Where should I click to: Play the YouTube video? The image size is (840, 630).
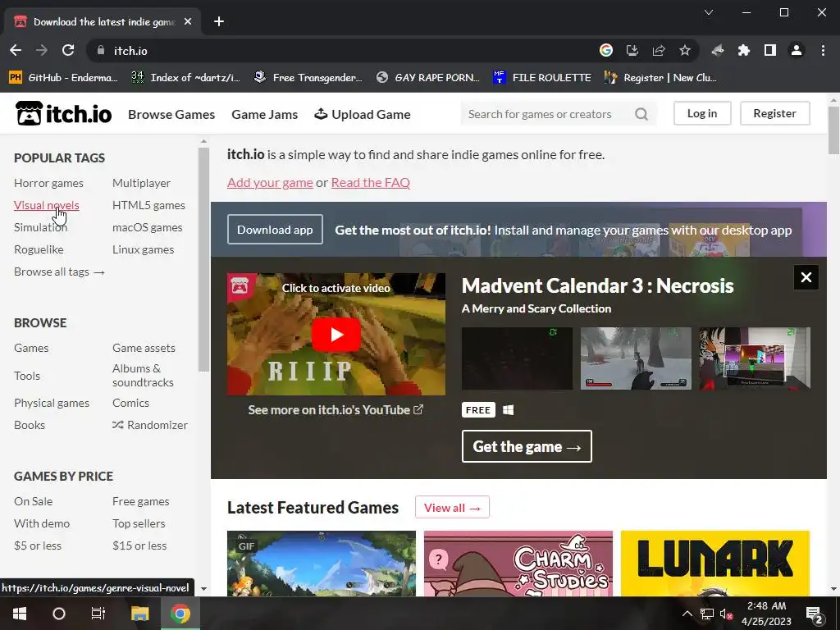336,335
